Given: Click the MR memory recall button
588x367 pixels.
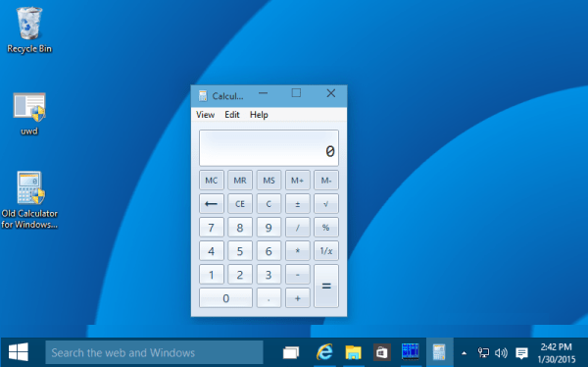Looking at the screenshot, I should 240,181.
